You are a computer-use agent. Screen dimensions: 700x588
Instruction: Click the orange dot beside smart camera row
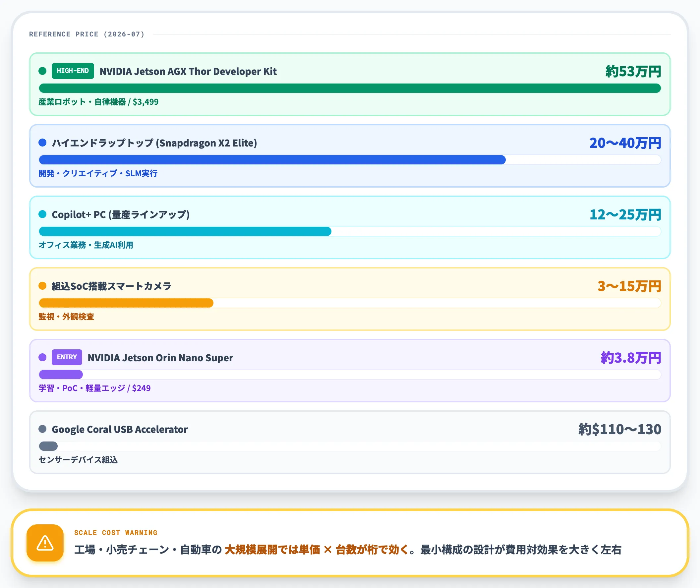point(42,286)
